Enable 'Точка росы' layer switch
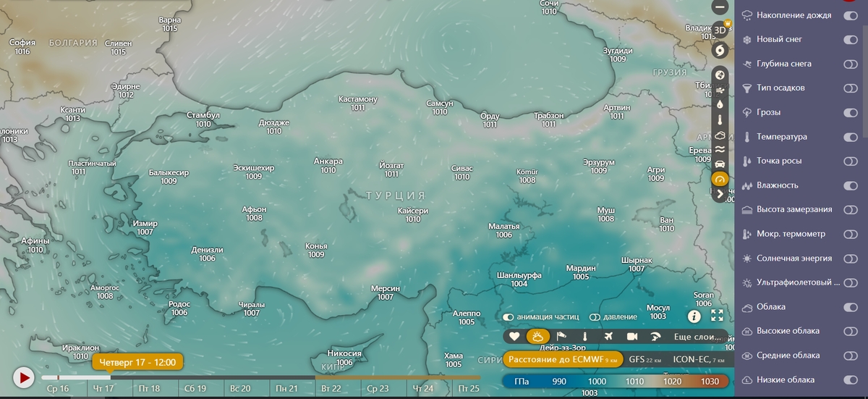Screen dimensions: 868x399 pos(851,161)
